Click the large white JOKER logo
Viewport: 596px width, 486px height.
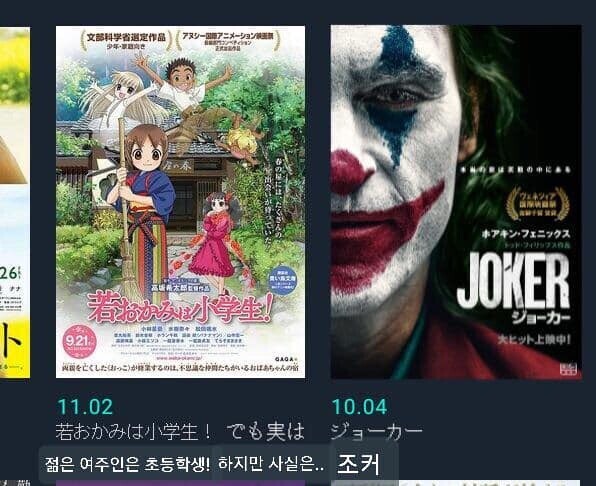(x=513, y=281)
